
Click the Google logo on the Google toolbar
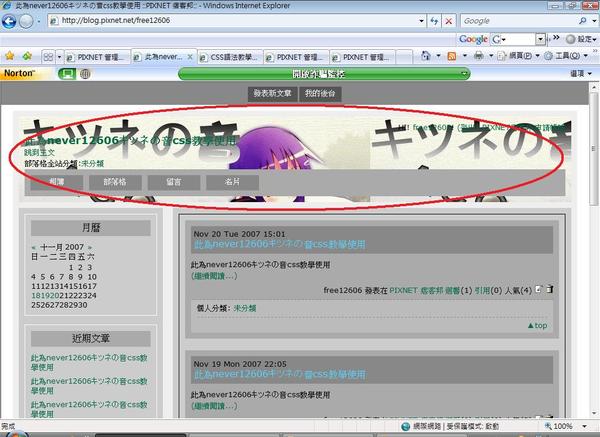[473, 39]
